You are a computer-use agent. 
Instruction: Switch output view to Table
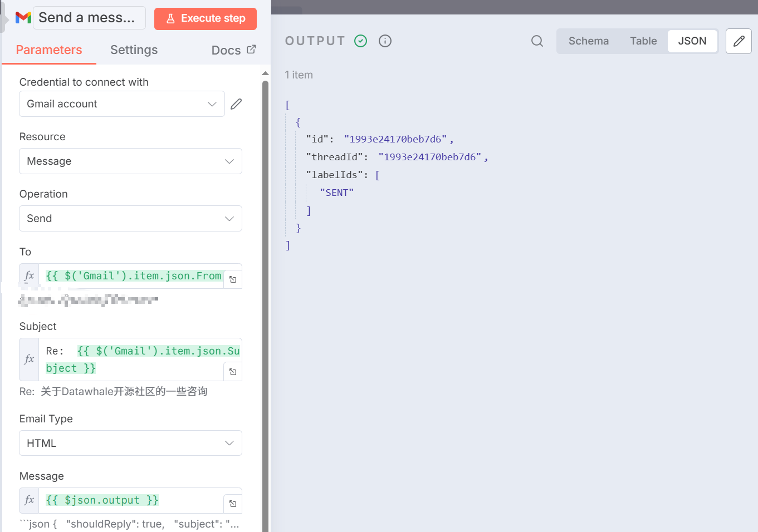pyautogui.click(x=643, y=41)
